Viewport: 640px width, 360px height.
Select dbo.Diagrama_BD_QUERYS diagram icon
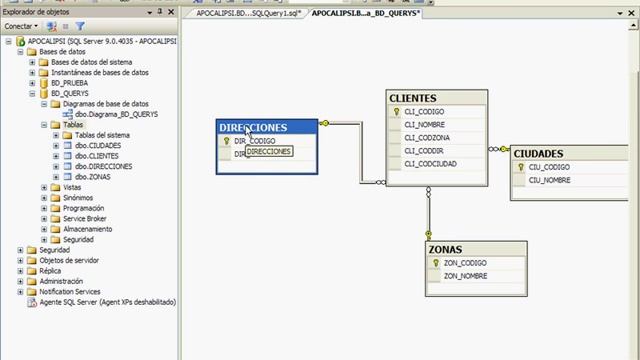coord(68,114)
